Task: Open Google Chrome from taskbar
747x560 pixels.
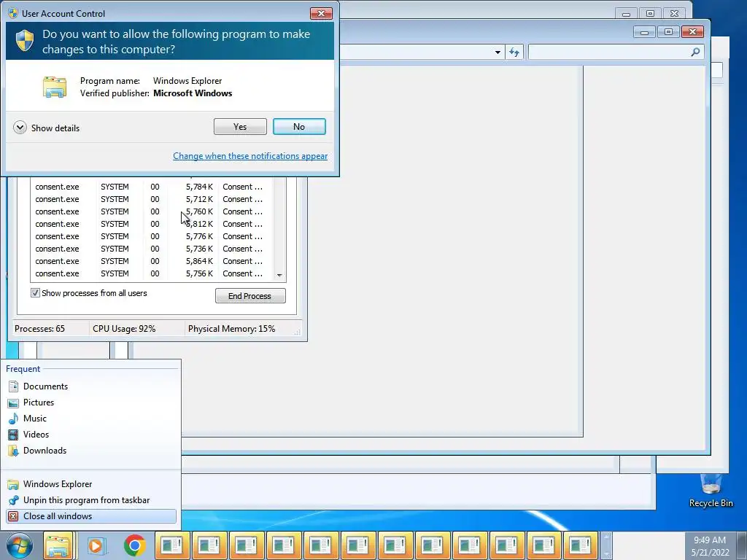Action: coord(135,545)
